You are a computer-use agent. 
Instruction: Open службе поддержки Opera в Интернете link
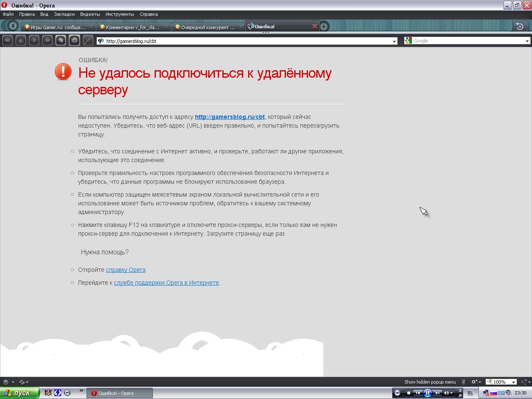tap(166, 283)
